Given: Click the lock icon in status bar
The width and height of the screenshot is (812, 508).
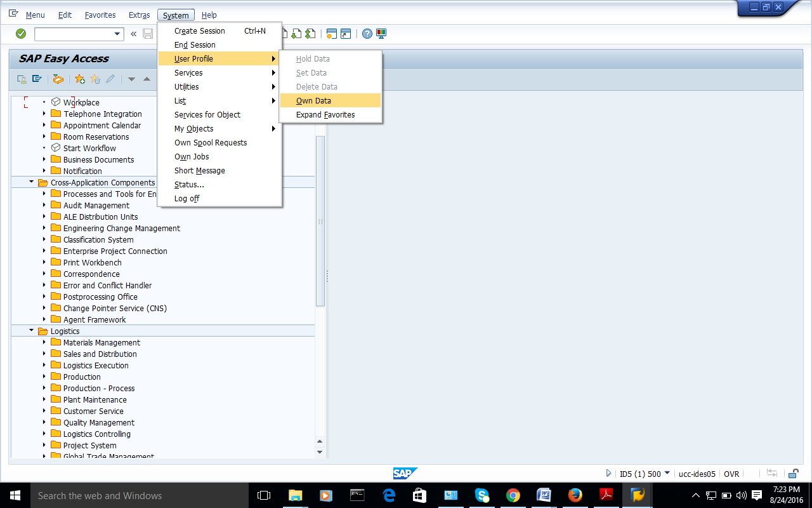Looking at the screenshot, I should pos(793,474).
